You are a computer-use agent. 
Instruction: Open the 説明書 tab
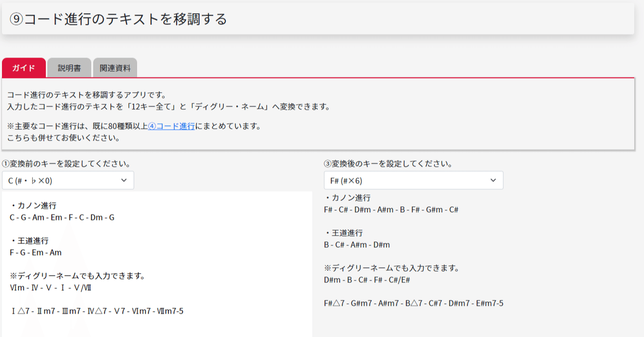click(69, 68)
